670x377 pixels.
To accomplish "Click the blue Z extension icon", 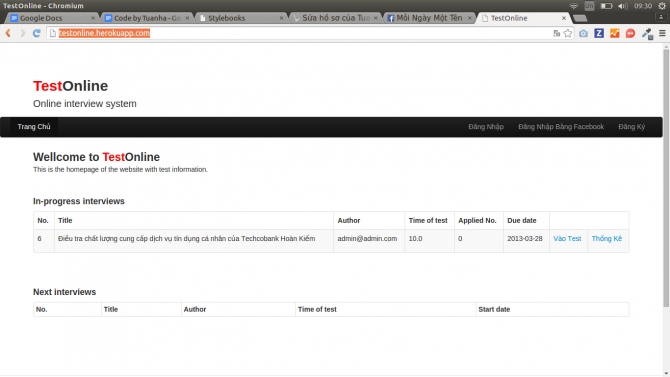I will tap(599, 33).
